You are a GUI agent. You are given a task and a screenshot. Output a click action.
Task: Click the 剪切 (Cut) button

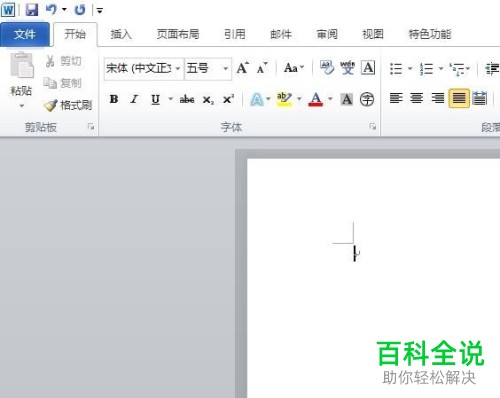tap(63, 61)
